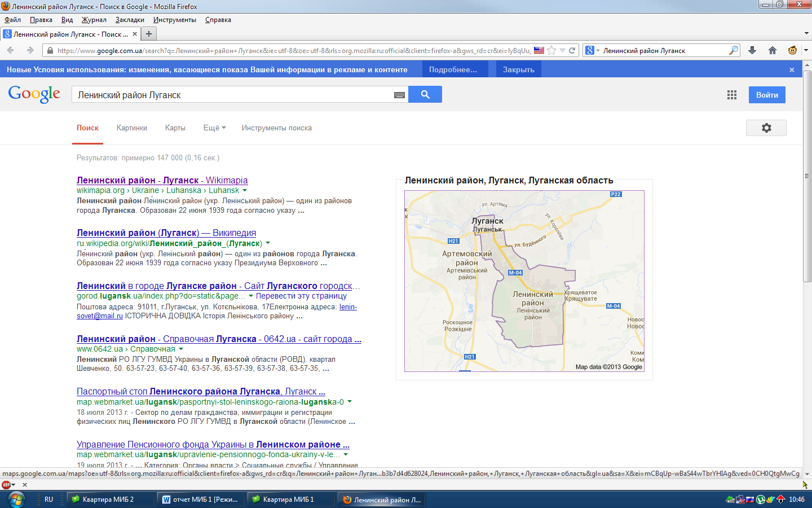The width and height of the screenshot is (812, 508).
Task: Open a new tab with plus button
Action: tap(149, 34)
